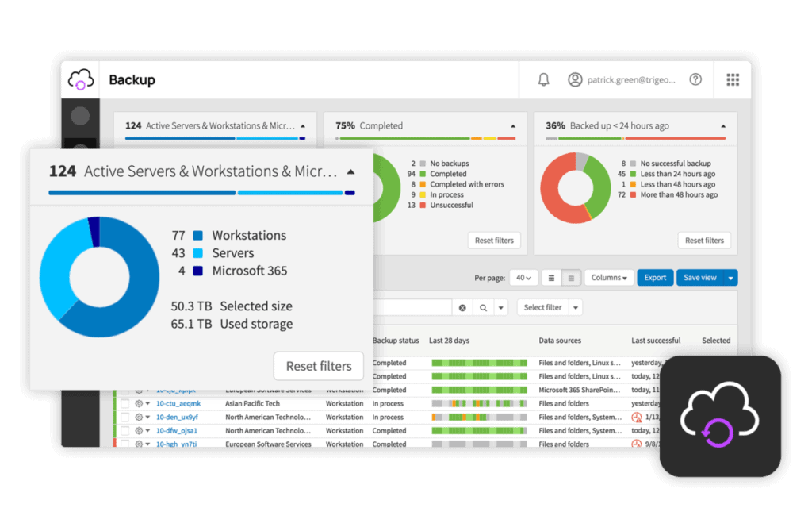The width and height of the screenshot is (812, 508).
Task: Open the app launcher grid icon
Action: pos(732,79)
